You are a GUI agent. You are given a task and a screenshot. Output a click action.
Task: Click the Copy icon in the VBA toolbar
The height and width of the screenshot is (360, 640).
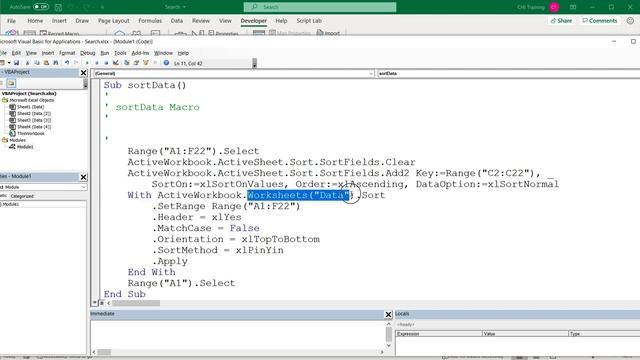pos(37,63)
